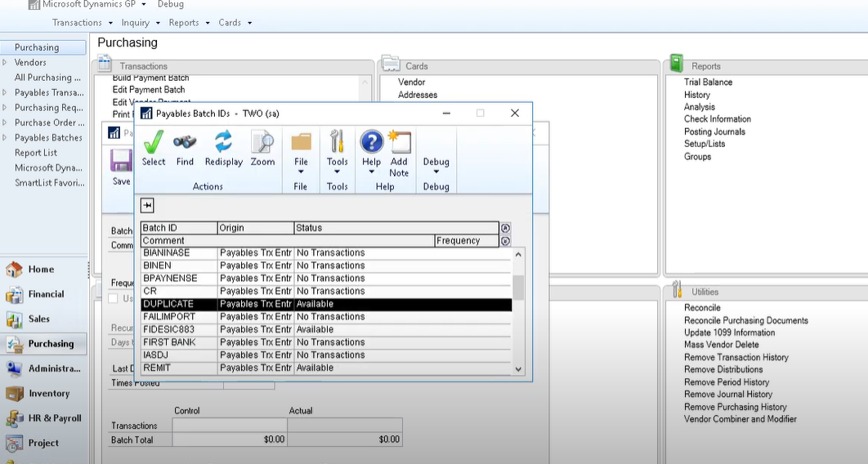
Task: Click the Add Note icon
Action: 399,142
